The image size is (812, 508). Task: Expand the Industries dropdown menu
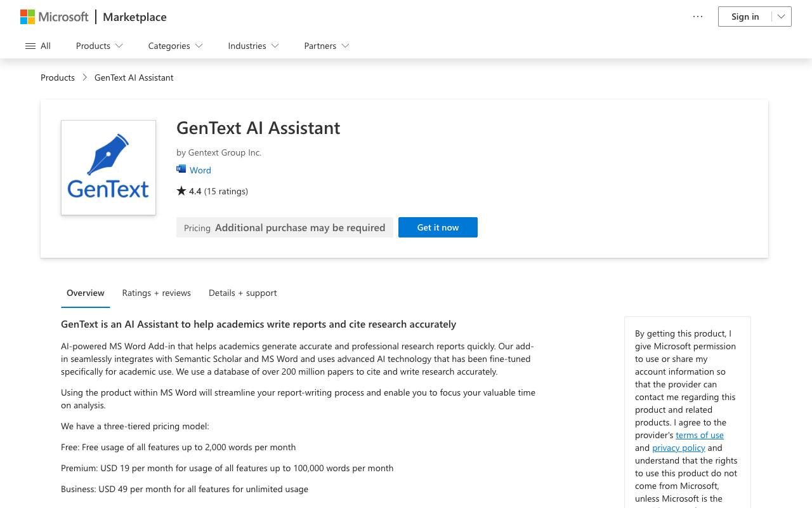254,46
